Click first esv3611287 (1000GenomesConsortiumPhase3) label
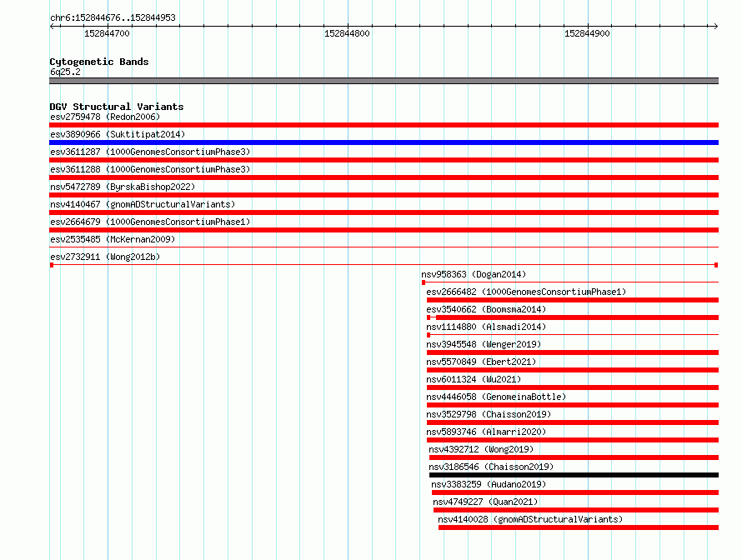 point(150,152)
